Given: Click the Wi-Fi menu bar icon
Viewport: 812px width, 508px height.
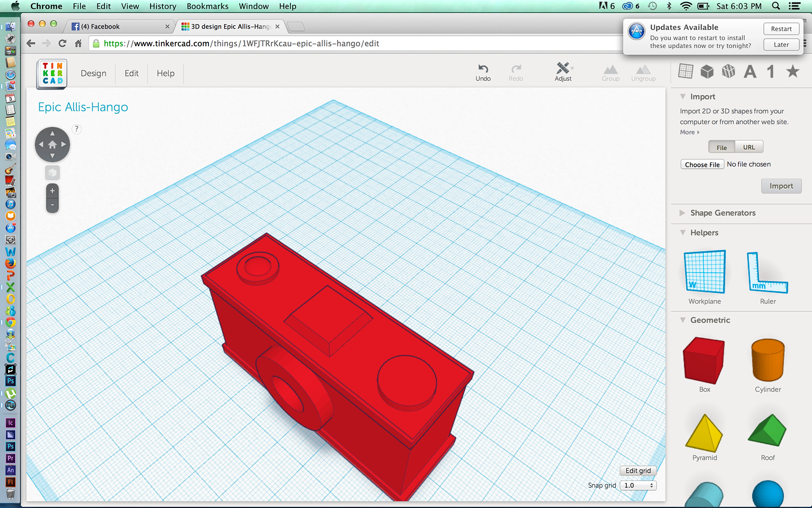Looking at the screenshot, I should click(x=686, y=6).
